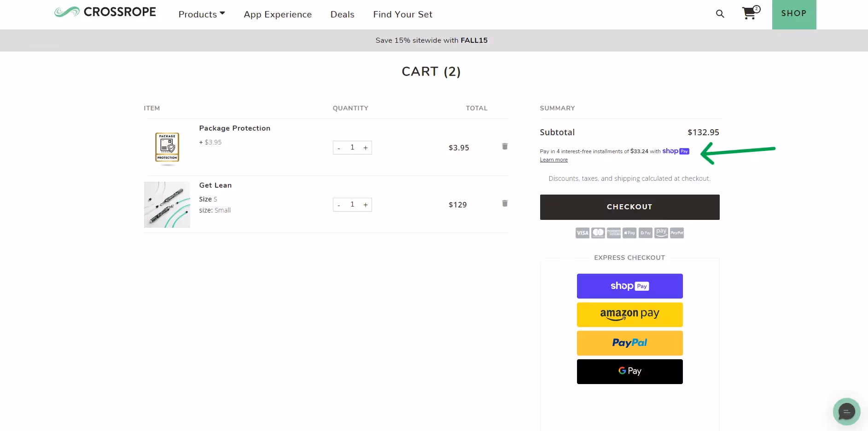Select the small PayPal badge

point(677,233)
